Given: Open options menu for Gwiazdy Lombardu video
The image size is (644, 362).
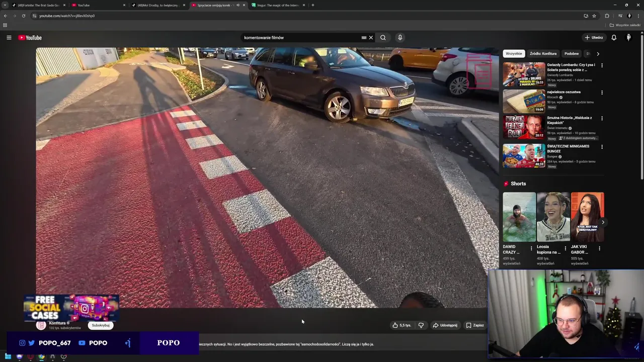Looking at the screenshot, I should [602, 65].
